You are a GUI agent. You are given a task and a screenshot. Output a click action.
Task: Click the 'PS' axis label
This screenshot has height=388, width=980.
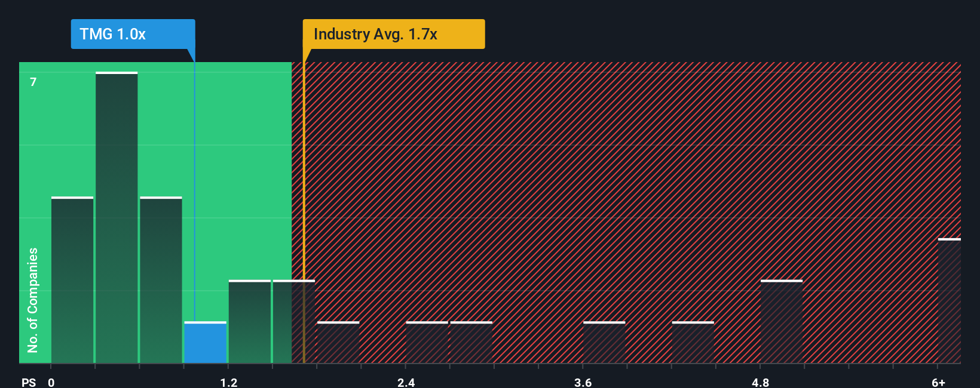point(29,382)
